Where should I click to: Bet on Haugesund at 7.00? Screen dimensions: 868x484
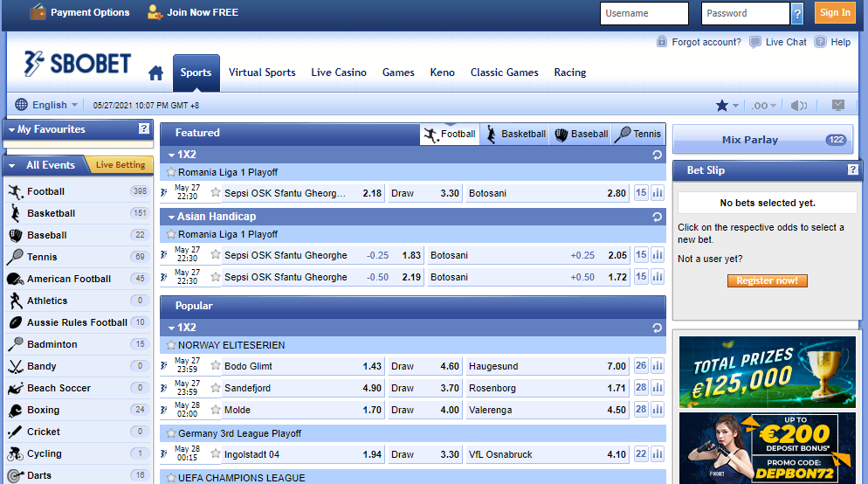[547, 366]
